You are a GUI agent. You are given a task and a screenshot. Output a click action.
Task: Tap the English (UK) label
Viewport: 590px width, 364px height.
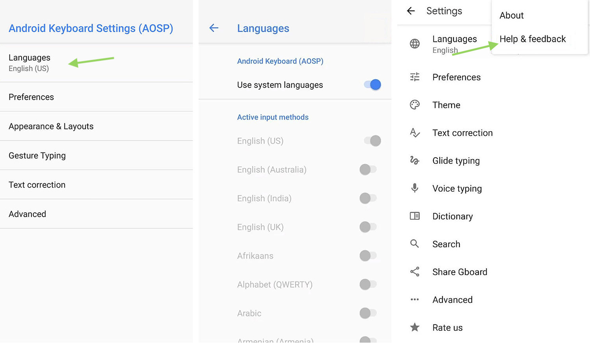point(260,227)
